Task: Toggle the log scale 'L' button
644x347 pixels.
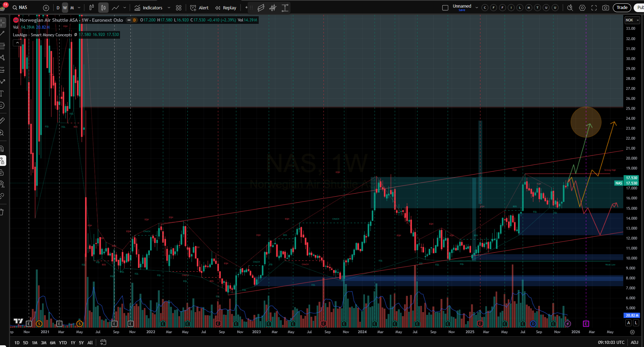Action: click(636, 322)
